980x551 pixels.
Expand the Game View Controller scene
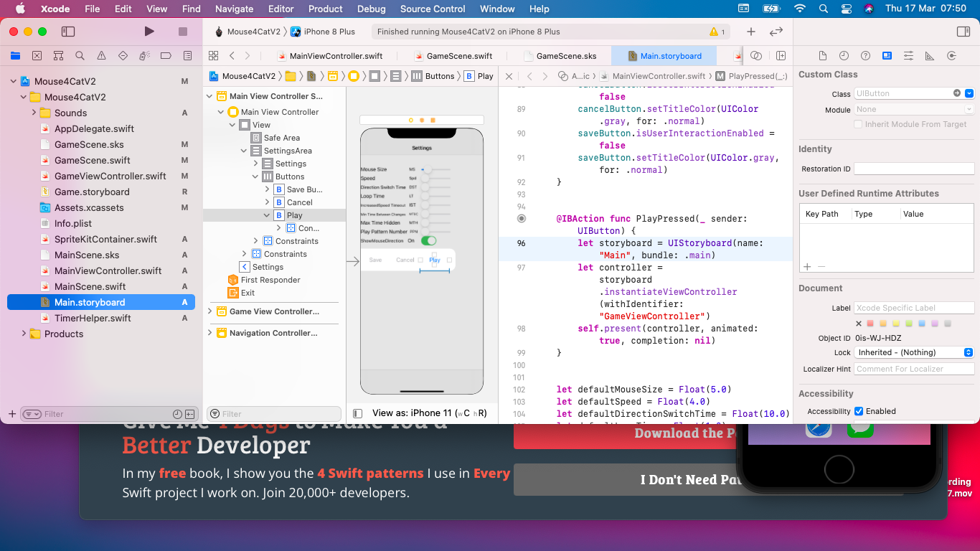tap(210, 311)
